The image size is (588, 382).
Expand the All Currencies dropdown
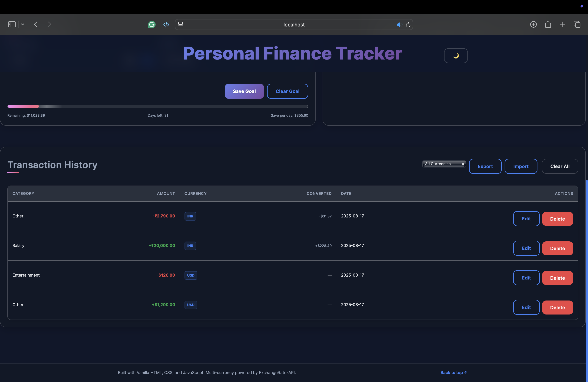(444, 164)
